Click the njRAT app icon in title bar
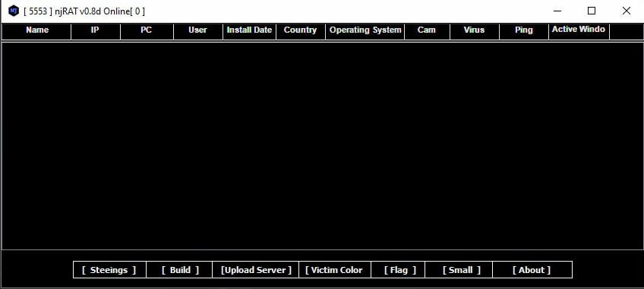This screenshot has height=289, width=644. [x=14, y=11]
